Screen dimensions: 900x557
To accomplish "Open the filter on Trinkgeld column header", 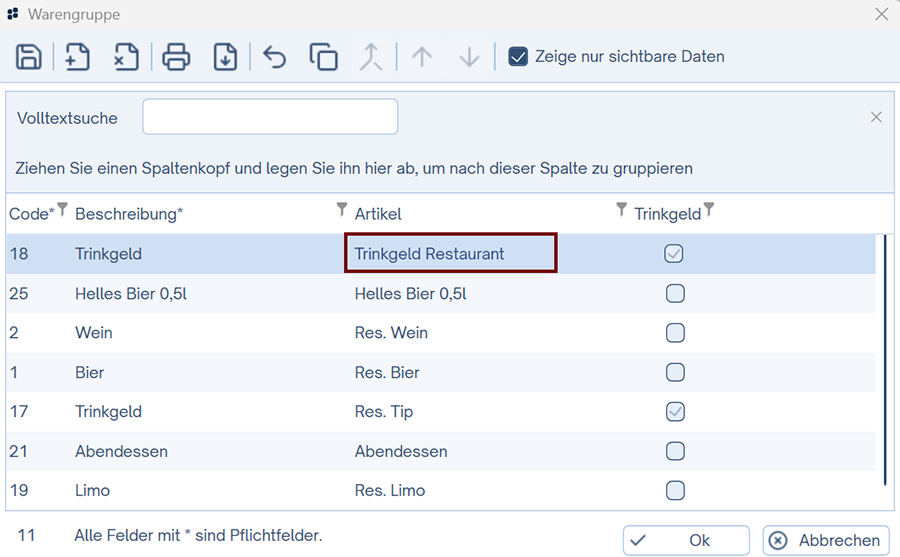I will pos(708,210).
